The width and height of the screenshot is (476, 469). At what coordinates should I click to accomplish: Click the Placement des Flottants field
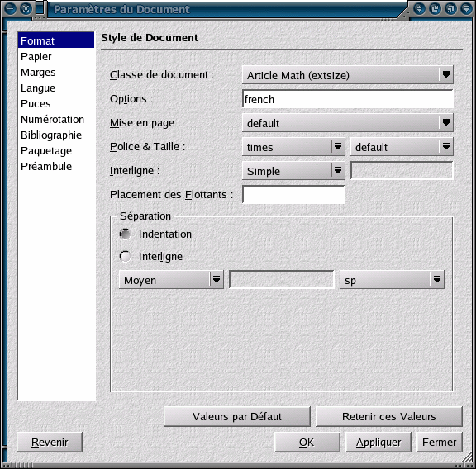[x=293, y=195]
